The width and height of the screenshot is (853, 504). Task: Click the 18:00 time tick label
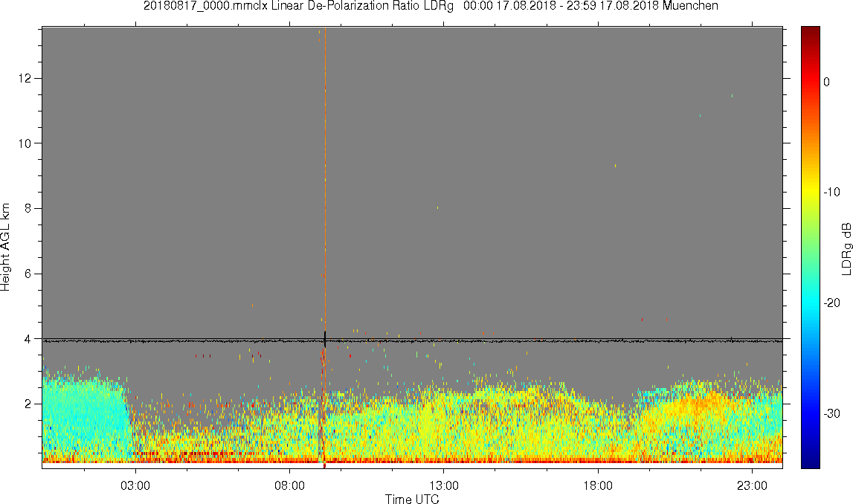pyautogui.click(x=598, y=485)
